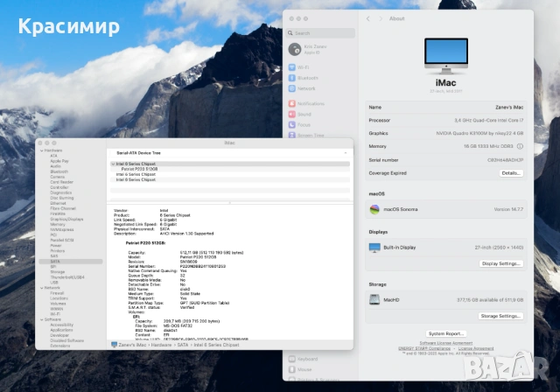Click the Kris Zanev Apple ID avatar
The height and width of the screenshot is (392, 560).
tap(295, 49)
